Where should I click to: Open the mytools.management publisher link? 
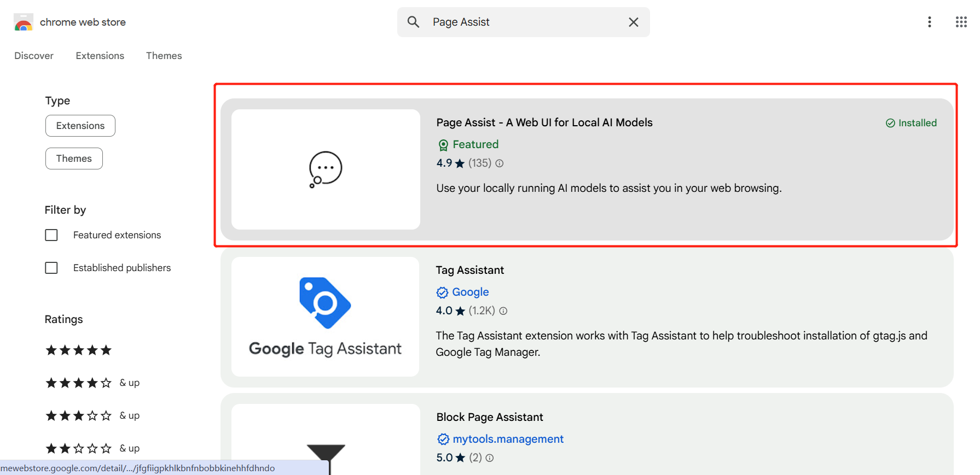[x=508, y=439]
